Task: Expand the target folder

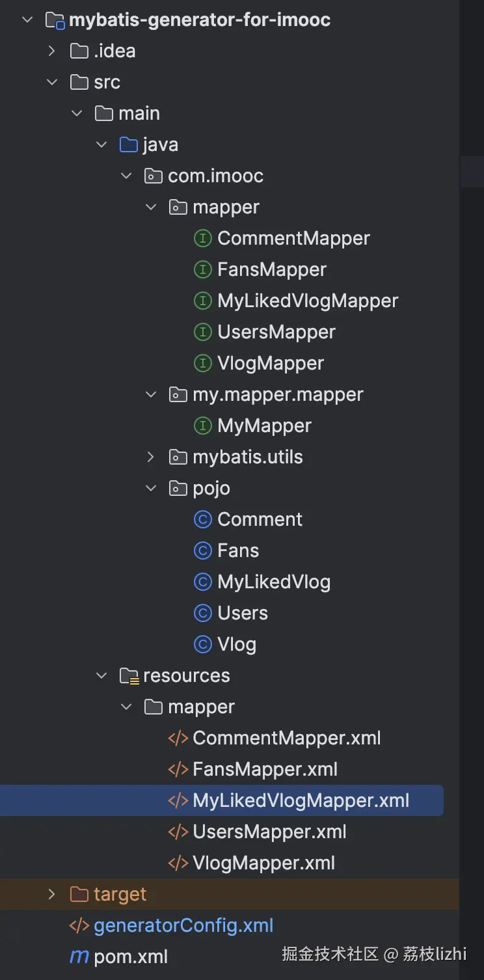Action: click(52, 894)
